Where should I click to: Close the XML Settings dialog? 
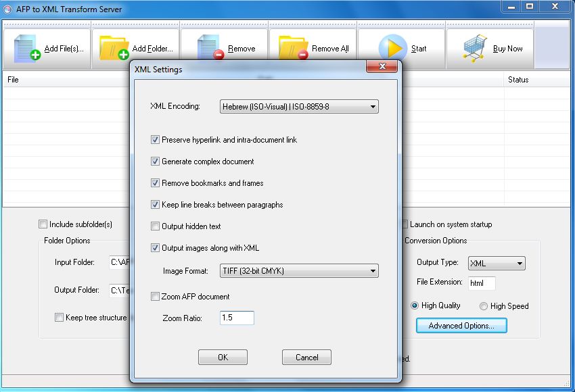[x=382, y=66]
